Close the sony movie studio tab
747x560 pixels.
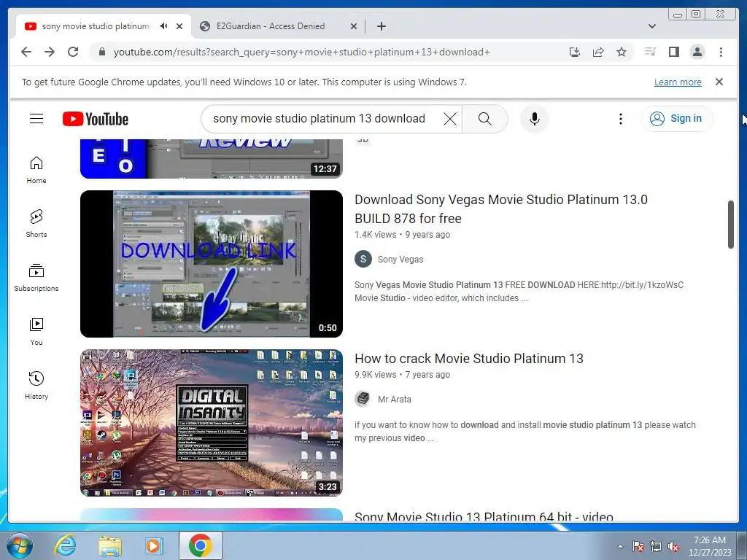(x=179, y=26)
